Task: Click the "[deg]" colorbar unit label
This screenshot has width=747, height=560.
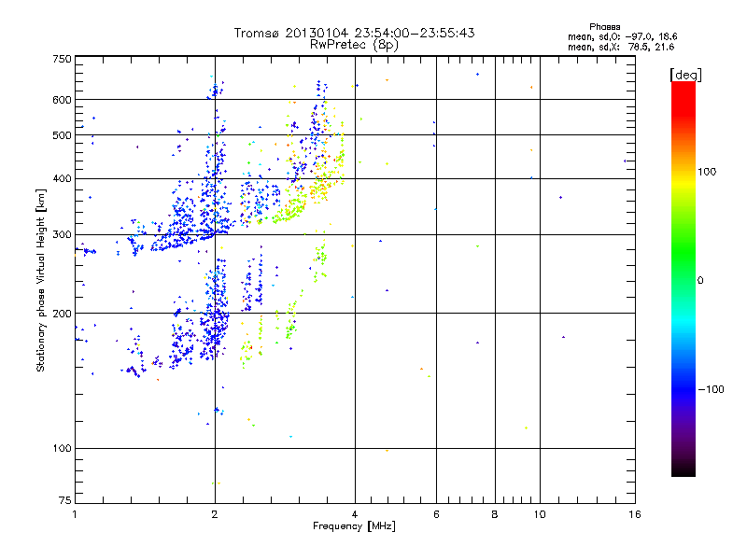Action: (685, 75)
